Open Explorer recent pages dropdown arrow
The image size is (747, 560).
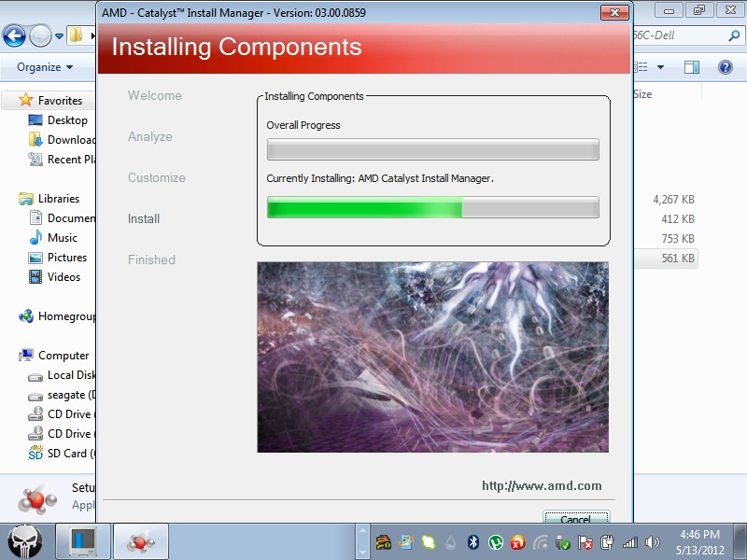pyautogui.click(x=59, y=36)
